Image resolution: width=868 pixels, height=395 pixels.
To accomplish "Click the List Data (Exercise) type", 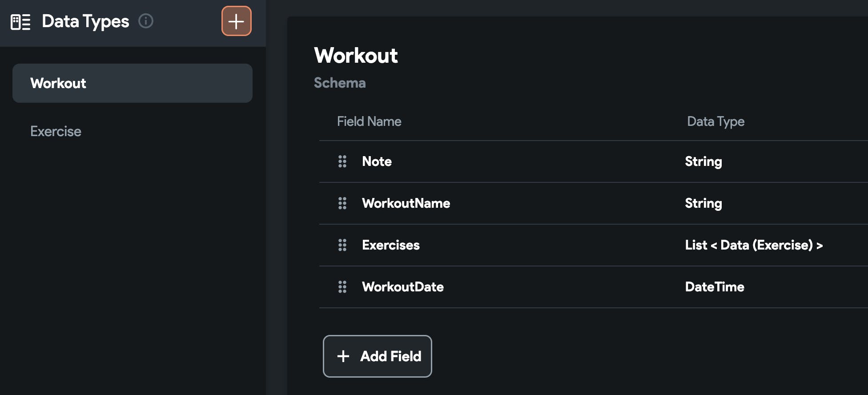I will [x=753, y=245].
